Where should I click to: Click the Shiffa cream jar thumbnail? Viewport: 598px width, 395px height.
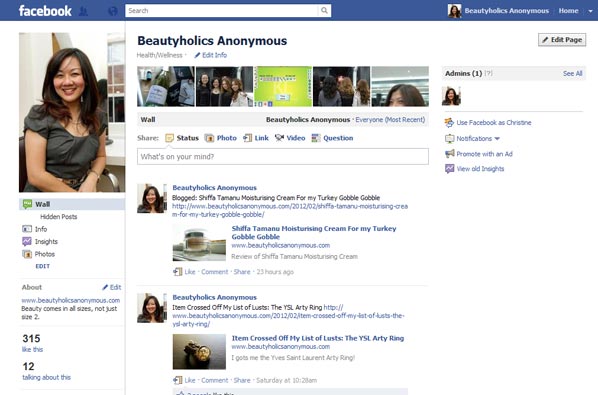click(x=199, y=243)
